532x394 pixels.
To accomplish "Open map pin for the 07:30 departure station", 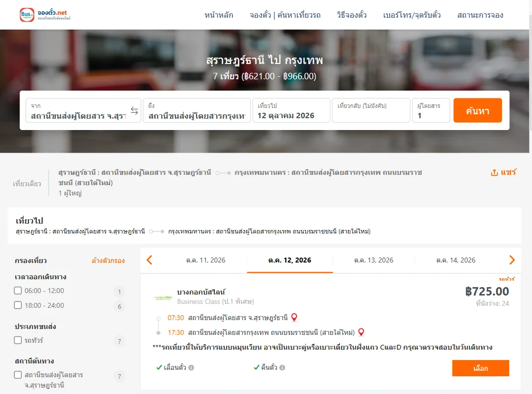I will pos(294,317).
